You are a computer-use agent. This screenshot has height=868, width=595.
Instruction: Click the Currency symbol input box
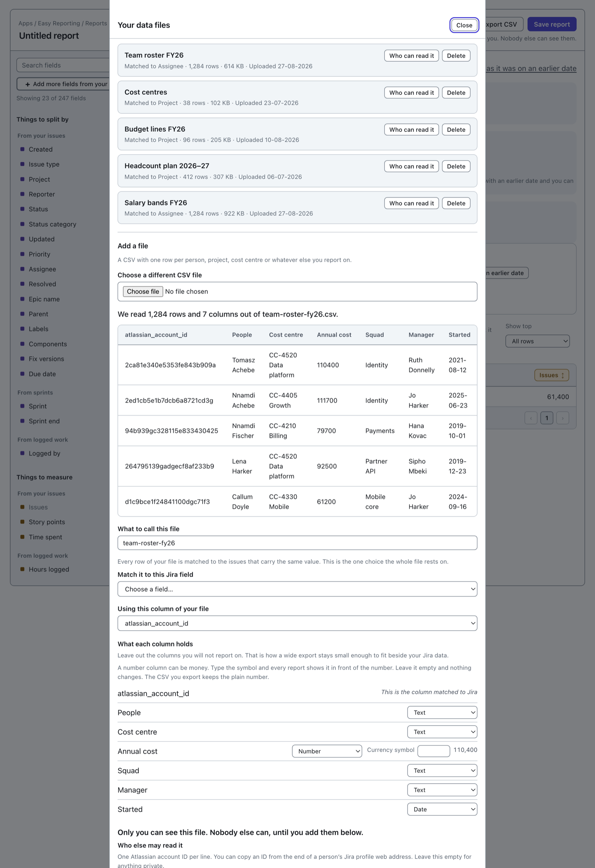pos(433,751)
